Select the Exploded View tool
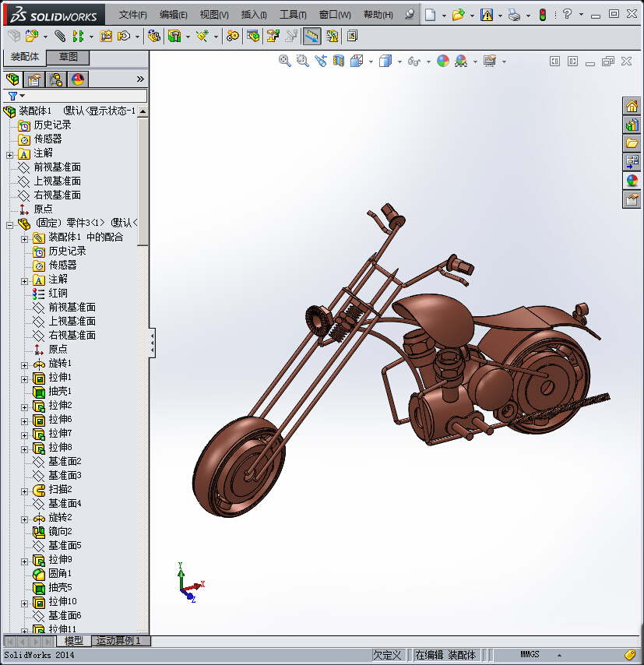 coord(273,36)
